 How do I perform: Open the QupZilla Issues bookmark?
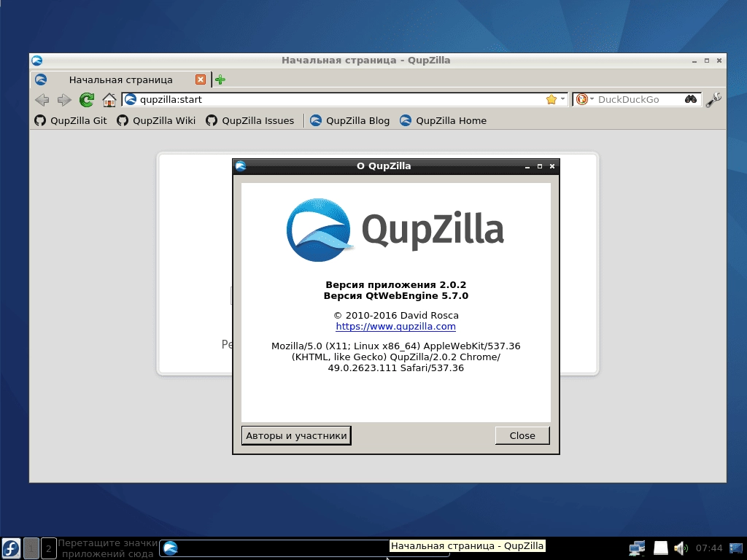(250, 120)
